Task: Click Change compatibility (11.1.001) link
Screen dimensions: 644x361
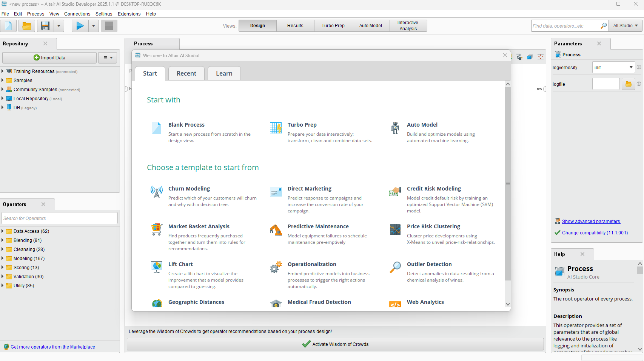Action: [595, 233]
